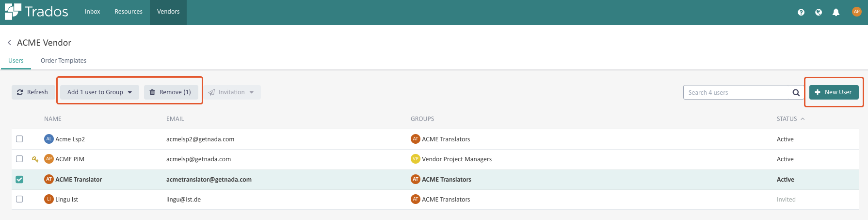Click the ACME Vendor page title
Viewport: 868px width, 220px height.
[44, 43]
